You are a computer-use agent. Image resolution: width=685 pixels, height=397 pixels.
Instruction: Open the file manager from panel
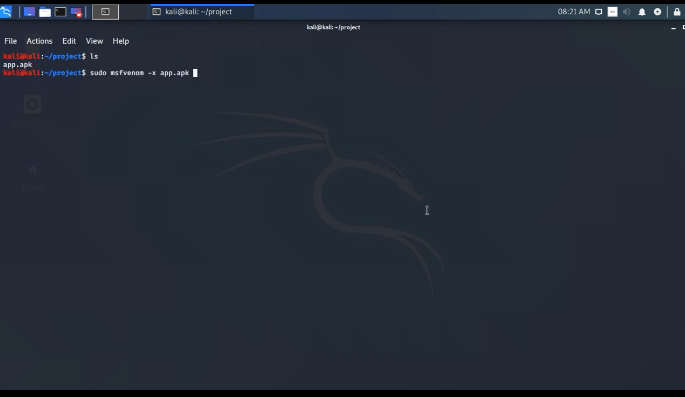pyautogui.click(x=45, y=12)
